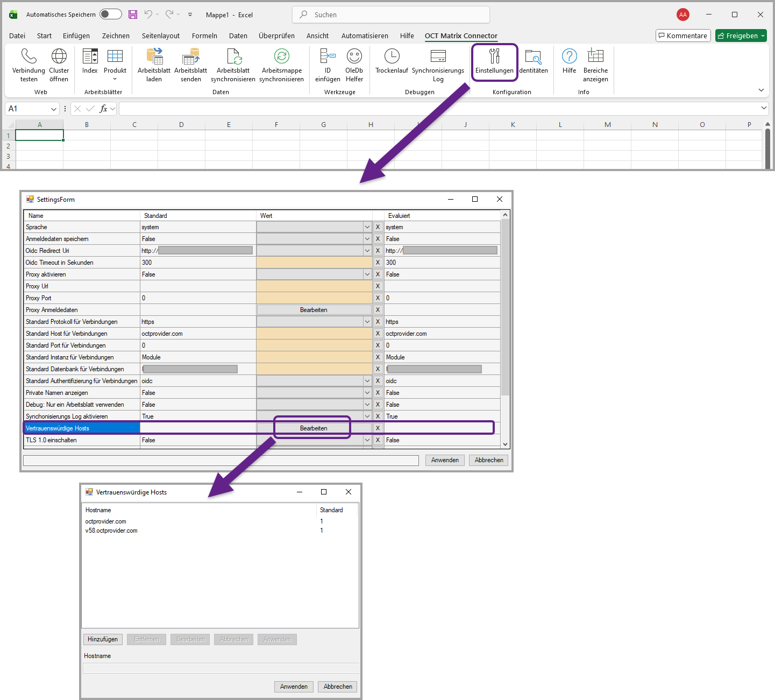This screenshot has width=775, height=700.
Task: Toggle Automatisches Speichern switch
Action: pos(111,15)
